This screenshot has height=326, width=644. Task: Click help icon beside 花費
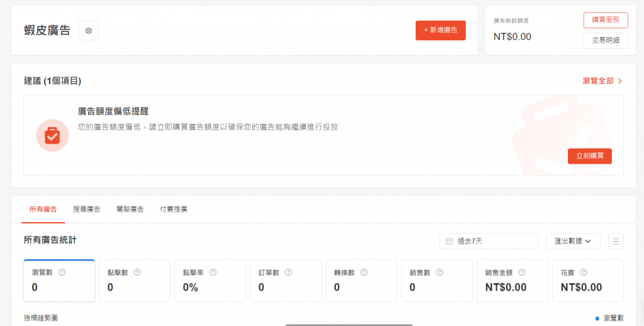584,272
